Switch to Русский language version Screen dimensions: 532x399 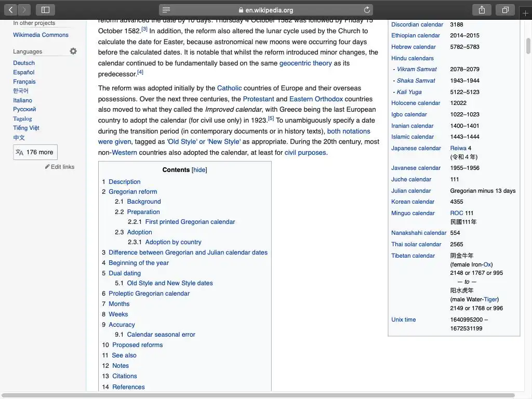tap(24, 109)
